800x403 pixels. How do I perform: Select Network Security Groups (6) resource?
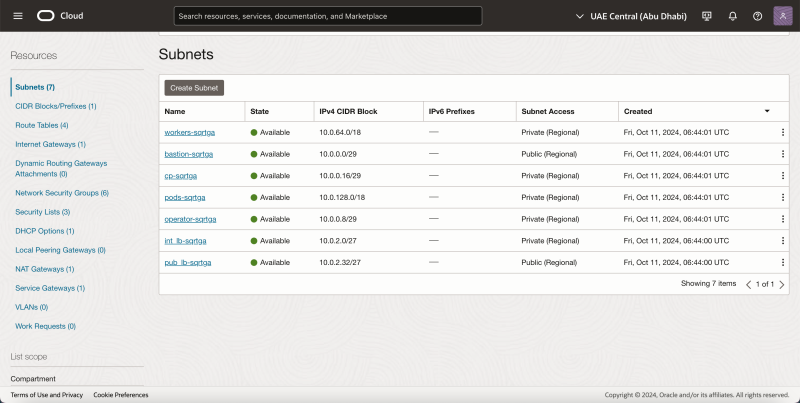[61, 192]
